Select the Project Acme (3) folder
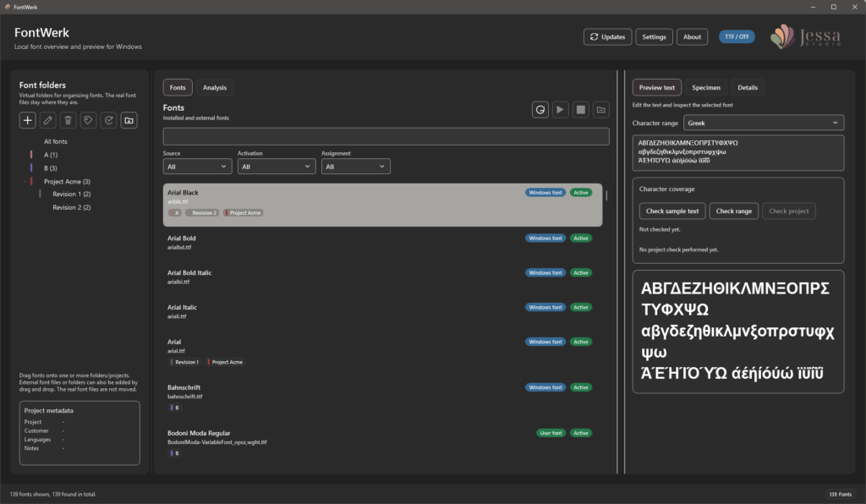The image size is (866, 504). pos(67,182)
